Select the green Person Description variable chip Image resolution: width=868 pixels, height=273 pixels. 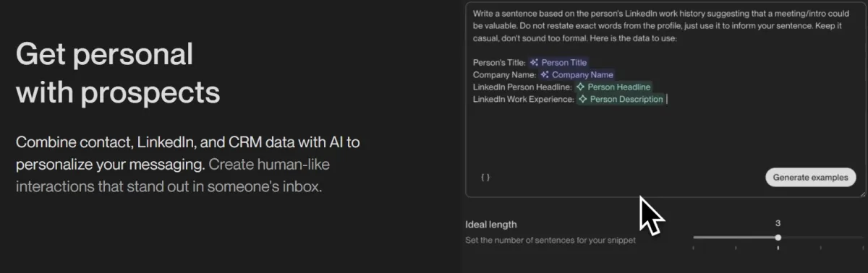click(621, 99)
